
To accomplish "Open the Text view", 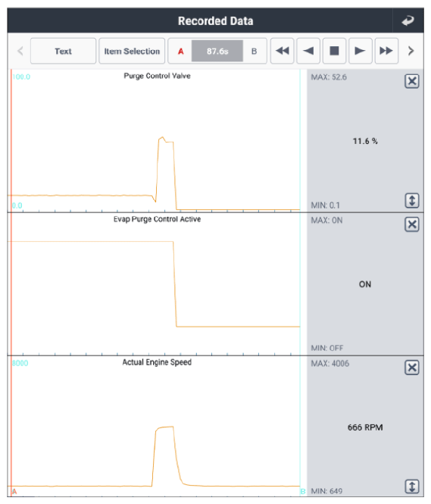I will tap(64, 51).
